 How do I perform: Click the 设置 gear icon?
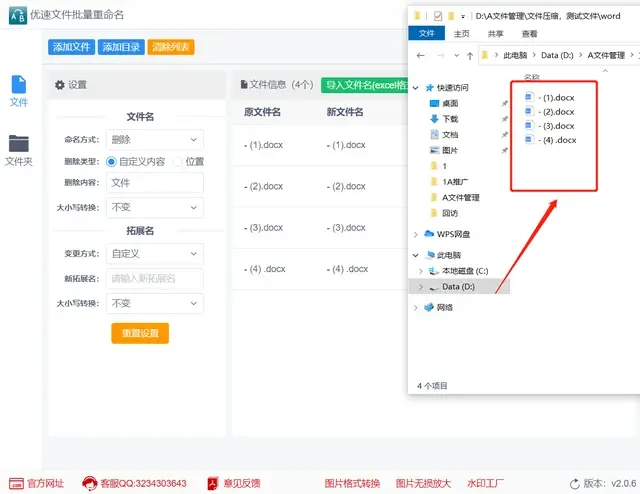[60, 85]
